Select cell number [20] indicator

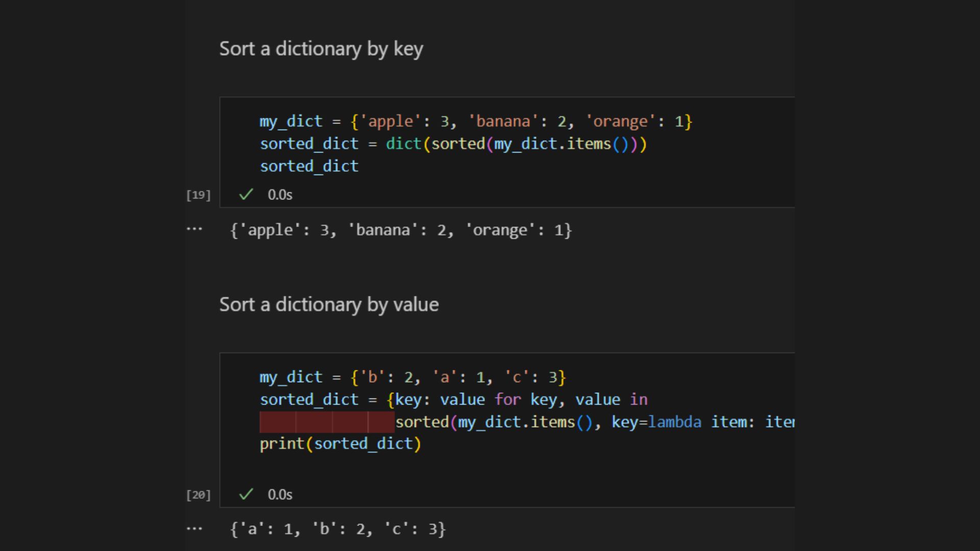[199, 494]
